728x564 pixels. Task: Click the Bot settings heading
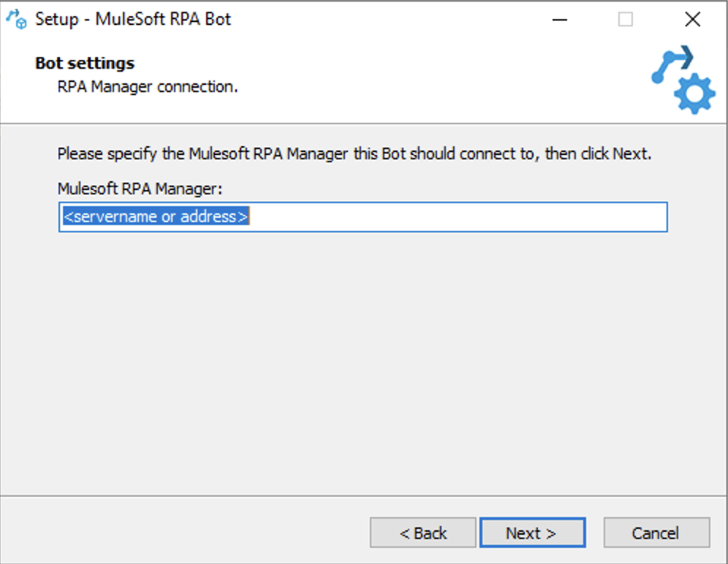[84, 63]
